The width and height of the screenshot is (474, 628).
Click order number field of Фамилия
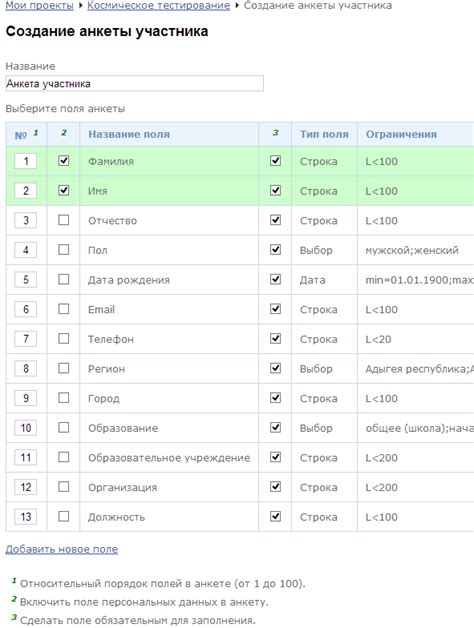26,161
